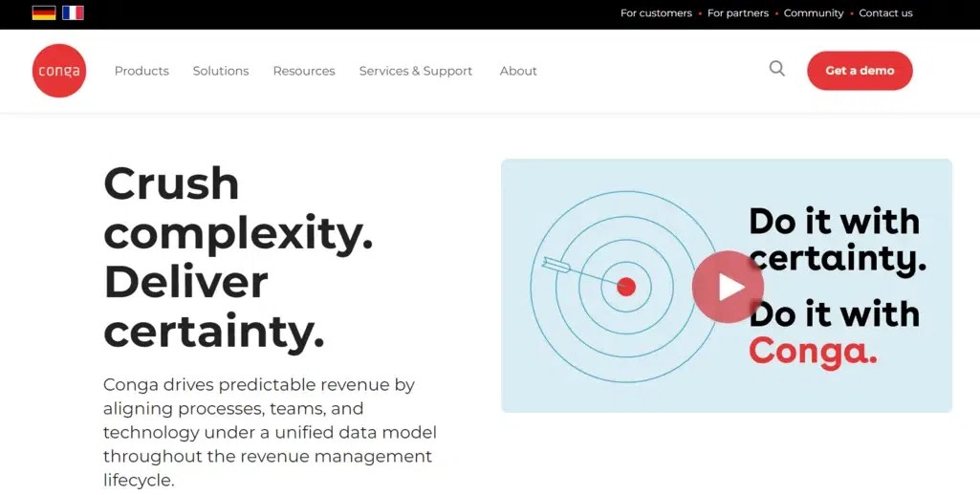Open the Solutions menu
Image resolution: width=980 pixels, height=495 pixels.
(x=221, y=72)
